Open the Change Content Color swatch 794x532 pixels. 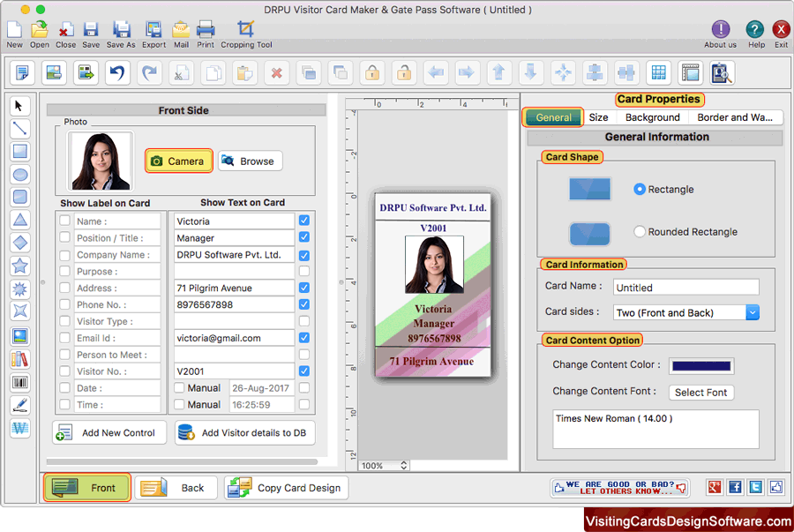click(x=700, y=366)
